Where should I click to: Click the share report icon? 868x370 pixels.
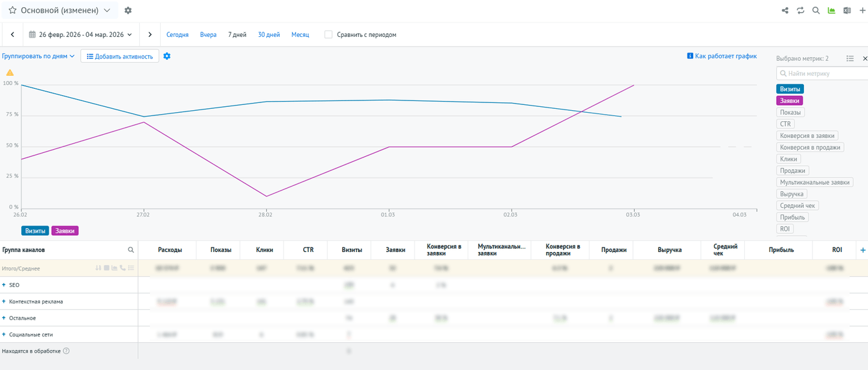[x=785, y=10]
